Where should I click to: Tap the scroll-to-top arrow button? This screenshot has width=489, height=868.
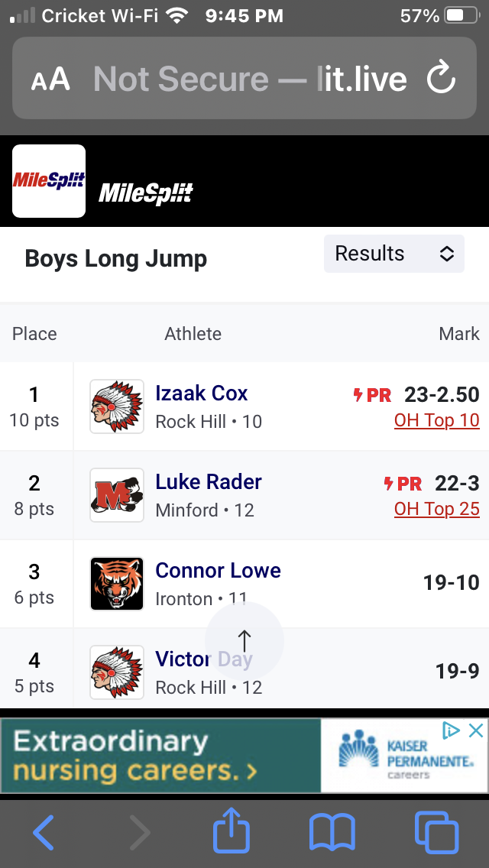click(244, 640)
